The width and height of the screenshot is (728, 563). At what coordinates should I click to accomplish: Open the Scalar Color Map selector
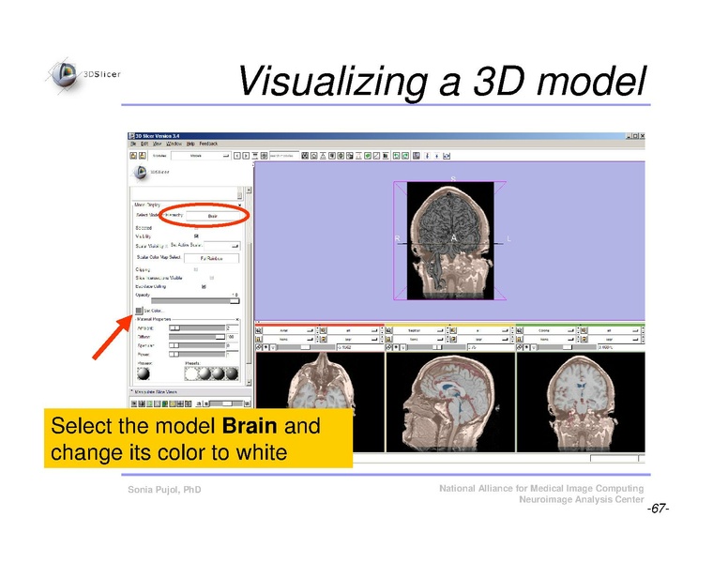tap(212, 258)
